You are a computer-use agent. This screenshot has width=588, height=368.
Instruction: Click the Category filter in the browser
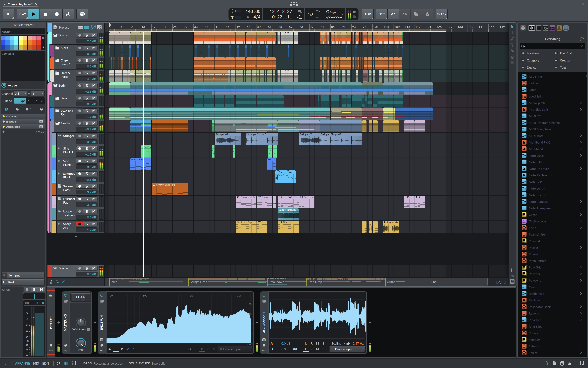point(533,60)
